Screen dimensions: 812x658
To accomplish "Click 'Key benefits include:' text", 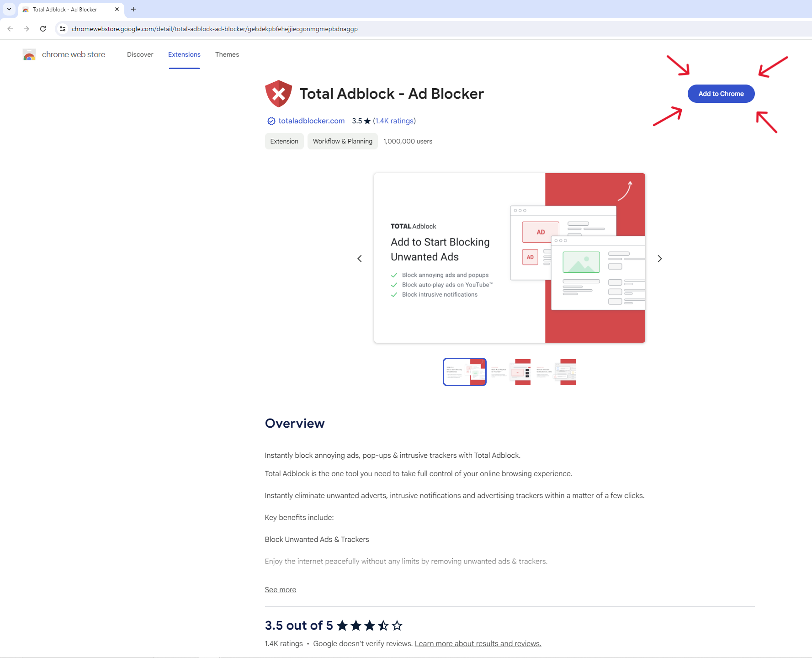I will coord(299,517).
